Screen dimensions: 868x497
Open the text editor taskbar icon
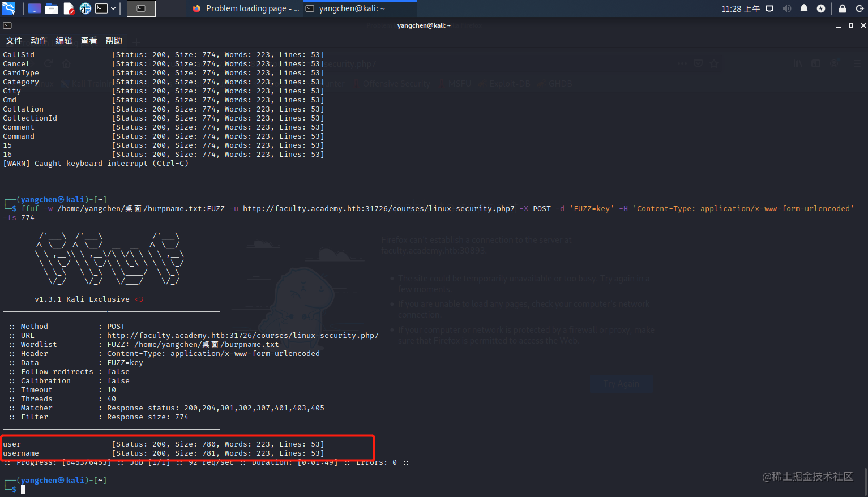pos(69,8)
